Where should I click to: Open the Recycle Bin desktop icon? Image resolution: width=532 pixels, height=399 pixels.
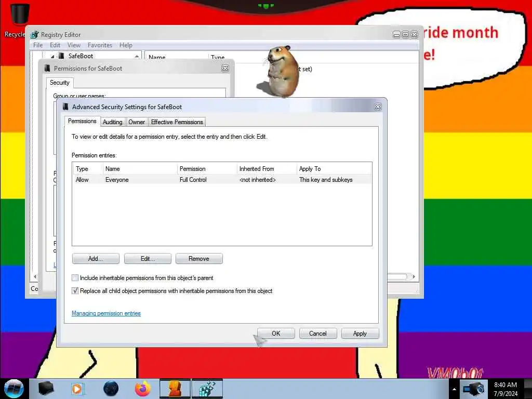click(x=19, y=20)
